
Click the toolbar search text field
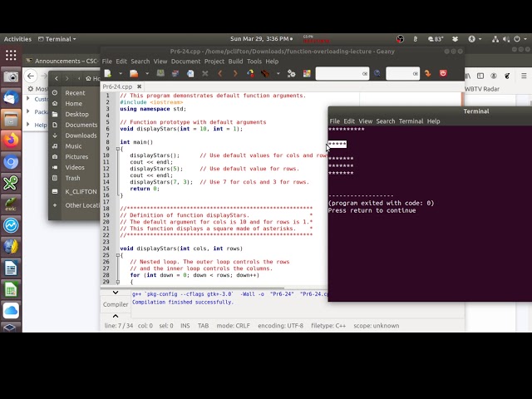point(342,73)
